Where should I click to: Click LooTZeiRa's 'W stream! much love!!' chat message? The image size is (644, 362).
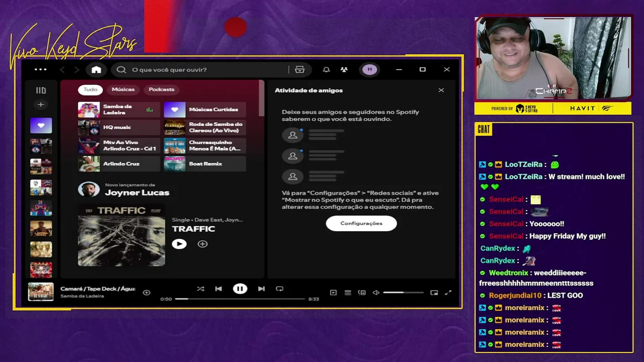coord(587,177)
